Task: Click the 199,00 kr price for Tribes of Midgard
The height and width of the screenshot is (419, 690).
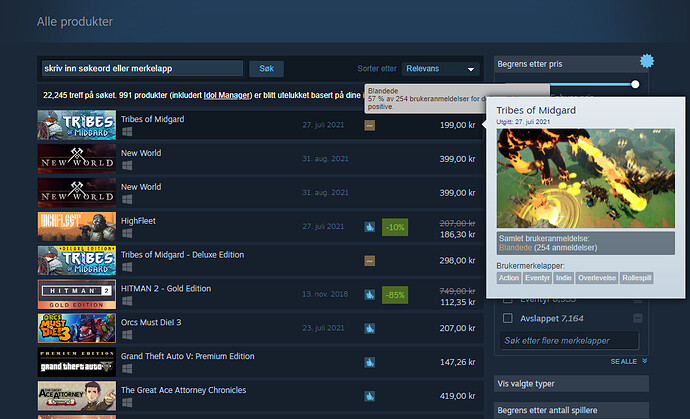Action: tap(457, 125)
